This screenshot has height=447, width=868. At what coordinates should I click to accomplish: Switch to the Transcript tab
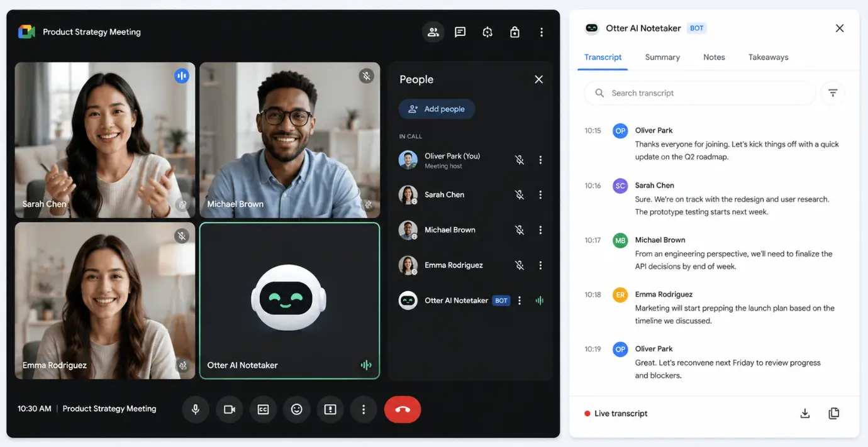603,57
